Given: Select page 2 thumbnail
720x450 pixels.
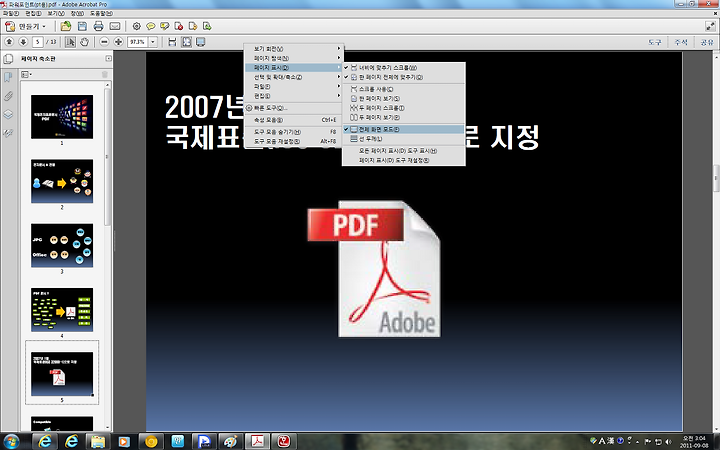Looking at the screenshot, I should (62, 181).
